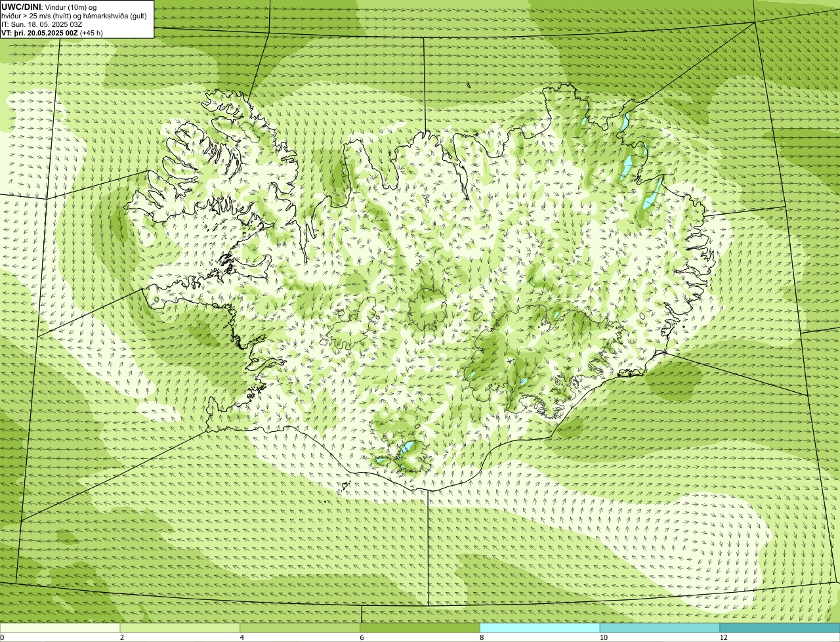Click the colorbar tick label '2'

coord(121,637)
